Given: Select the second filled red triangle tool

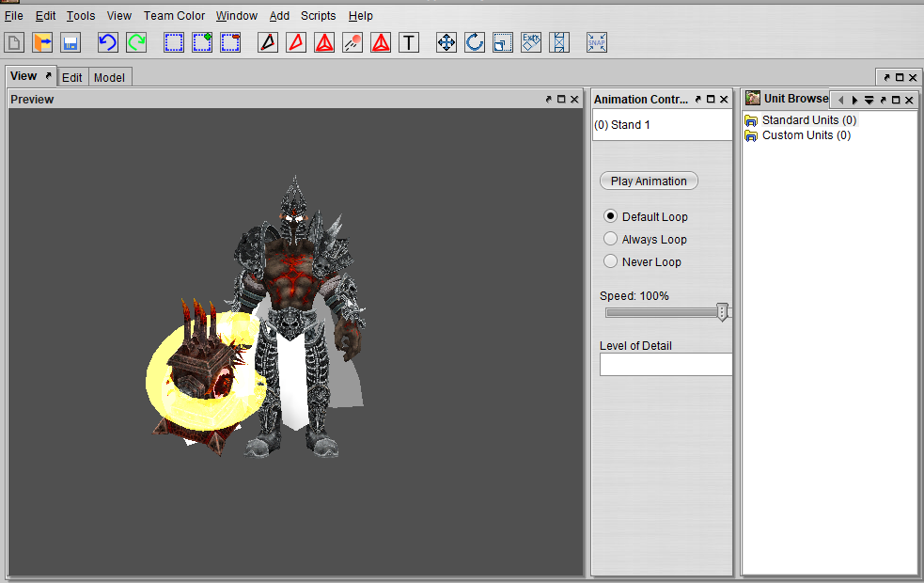Looking at the screenshot, I should (x=381, y=42).
